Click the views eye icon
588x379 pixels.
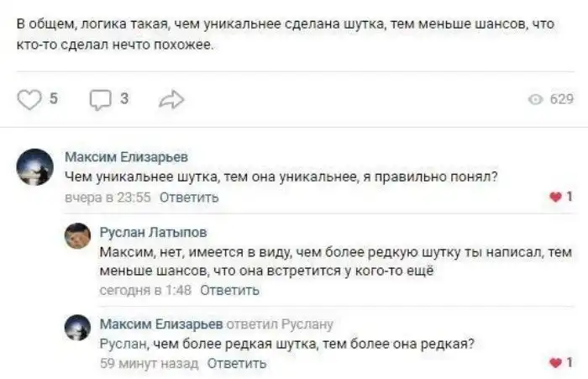(535, 100)
